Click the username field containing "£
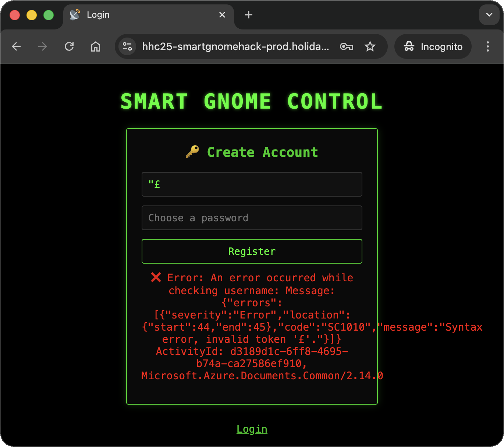The width and height of the screenshot is (504, 447). point(252,184)
